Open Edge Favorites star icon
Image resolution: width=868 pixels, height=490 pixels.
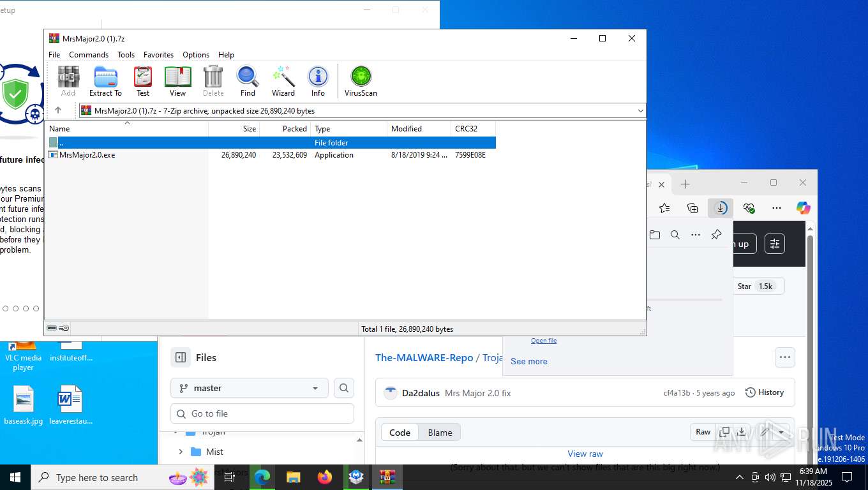[x=664, y=208]
